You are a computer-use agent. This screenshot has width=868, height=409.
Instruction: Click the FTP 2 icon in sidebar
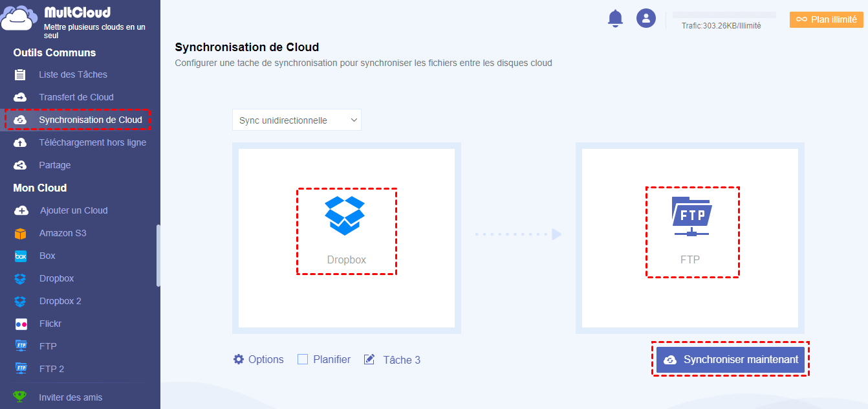[x=21, y=369]
